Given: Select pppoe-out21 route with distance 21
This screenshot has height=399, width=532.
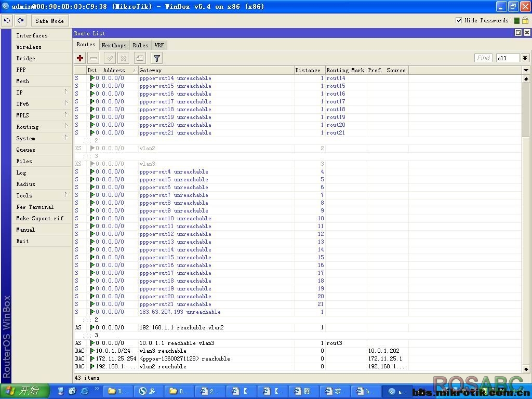Looking at the screenshot, I should pyautogui.click(x=298, y=304).
